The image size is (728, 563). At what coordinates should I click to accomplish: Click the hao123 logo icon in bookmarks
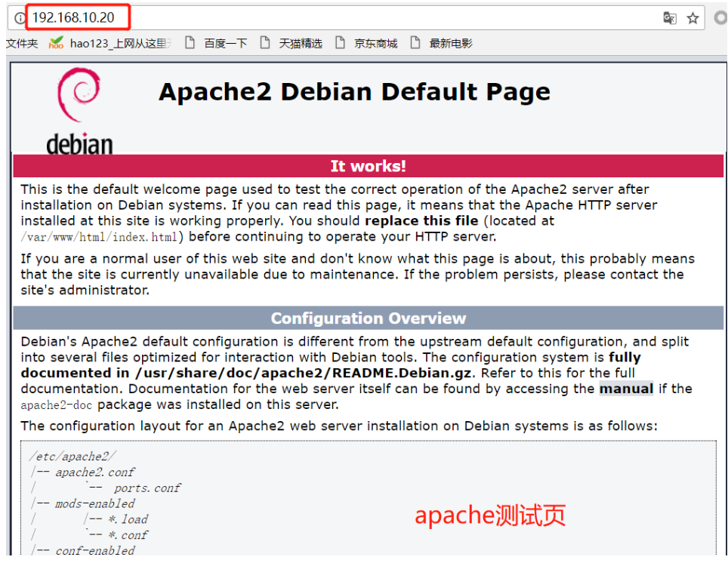click(x=56, y=43)
